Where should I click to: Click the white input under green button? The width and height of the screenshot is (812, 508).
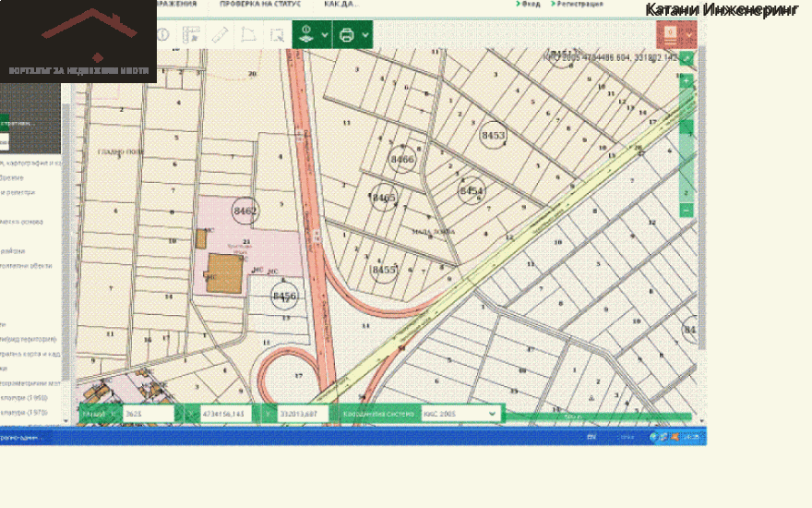4,141
